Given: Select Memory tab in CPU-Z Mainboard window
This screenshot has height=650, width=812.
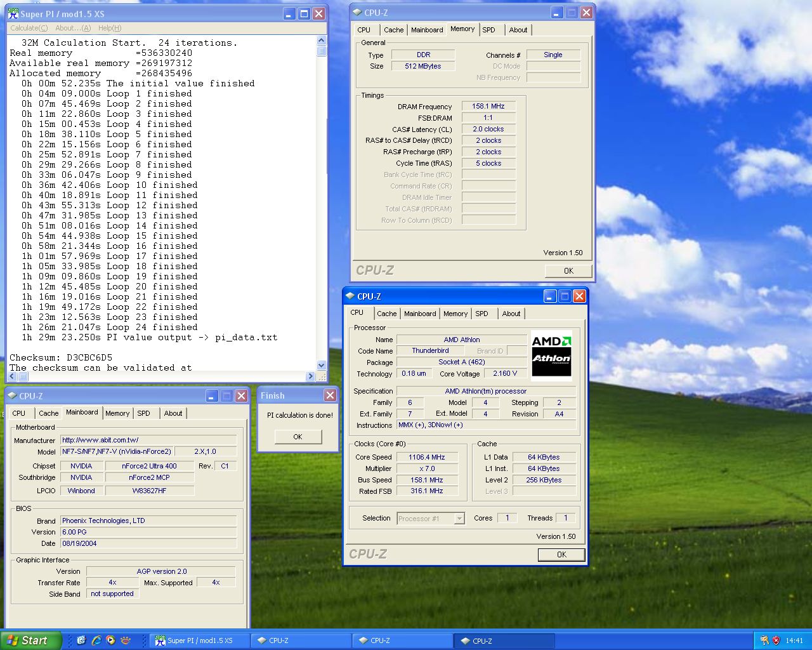Looking at the screenshot, I should point(117,413).
